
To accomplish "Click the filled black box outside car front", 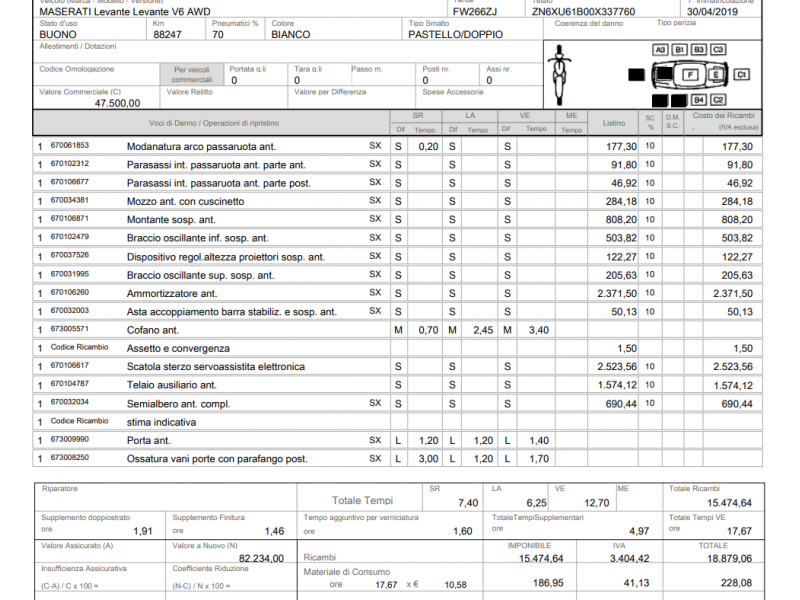I will 636,75.
